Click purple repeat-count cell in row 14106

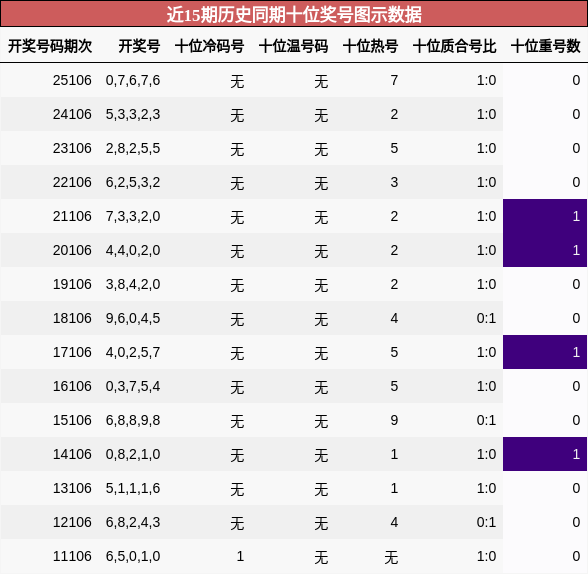(x=545, y=454)
